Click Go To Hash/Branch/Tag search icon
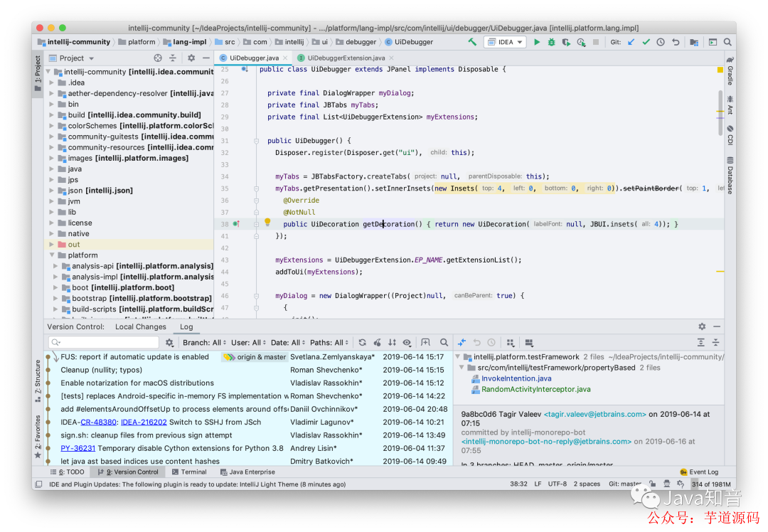This screenshot has height=532, width=768. (x=444, y=342)
